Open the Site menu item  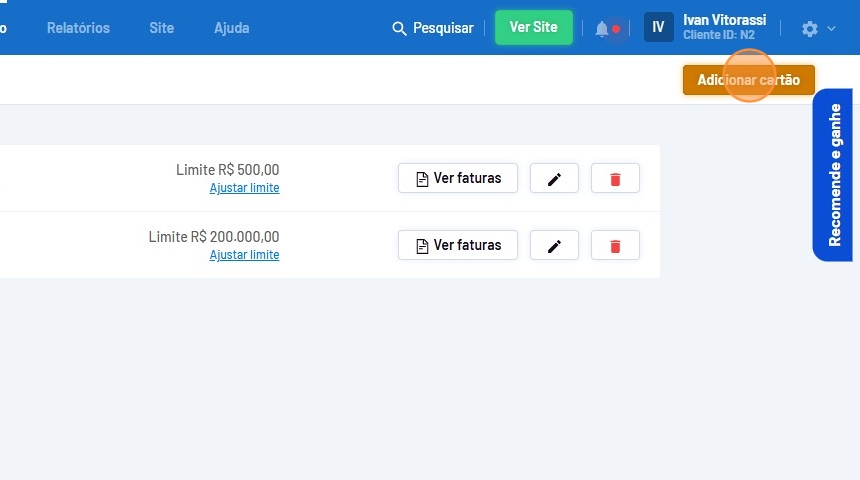click(161, 28)
